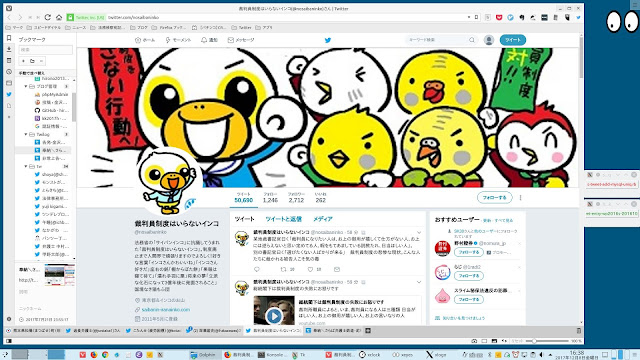Click すべて見る in recommended users
The width and height of the screenshot is (640, 360).
[x=504, y=220]
